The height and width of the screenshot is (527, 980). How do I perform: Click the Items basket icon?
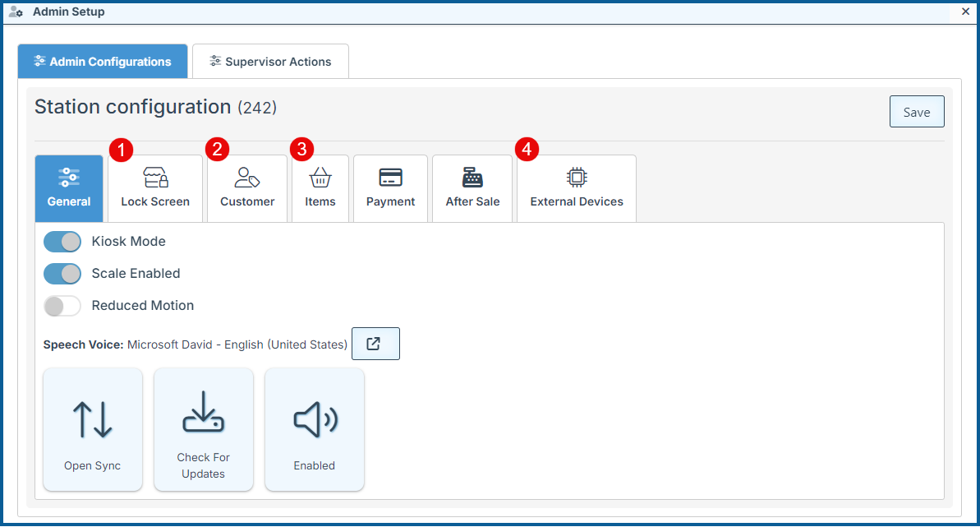(x=320, y=178)
